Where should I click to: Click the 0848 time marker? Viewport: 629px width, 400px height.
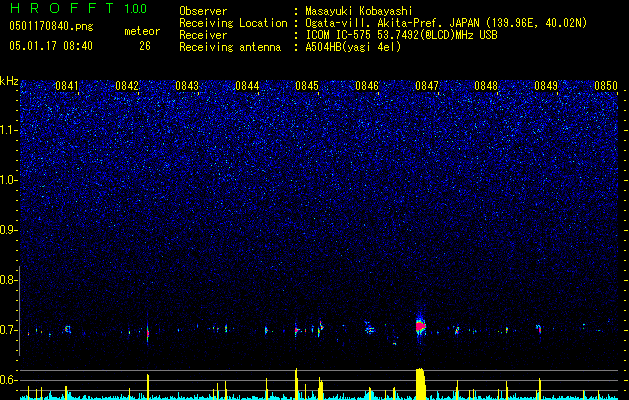pos(486,86)
